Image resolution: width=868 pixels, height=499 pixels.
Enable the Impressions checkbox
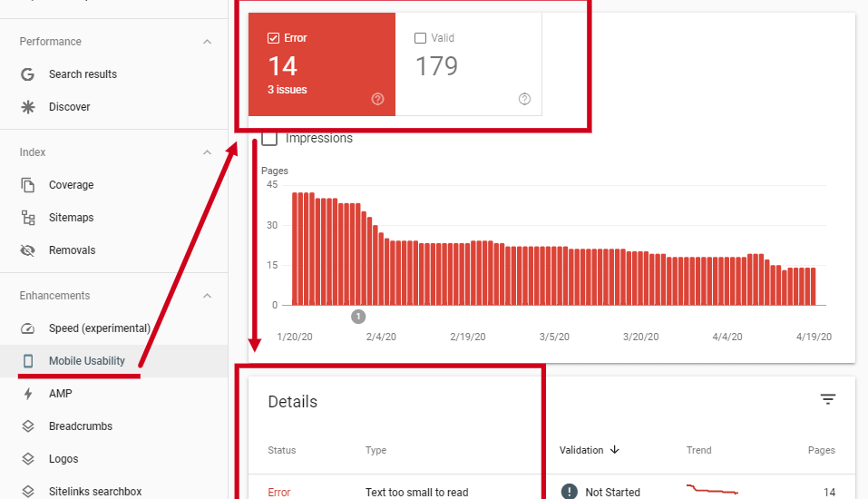[x=269, y=138]
